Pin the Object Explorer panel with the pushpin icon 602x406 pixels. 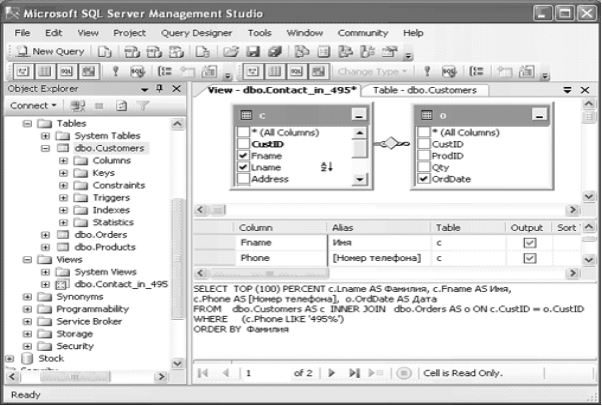159,89
